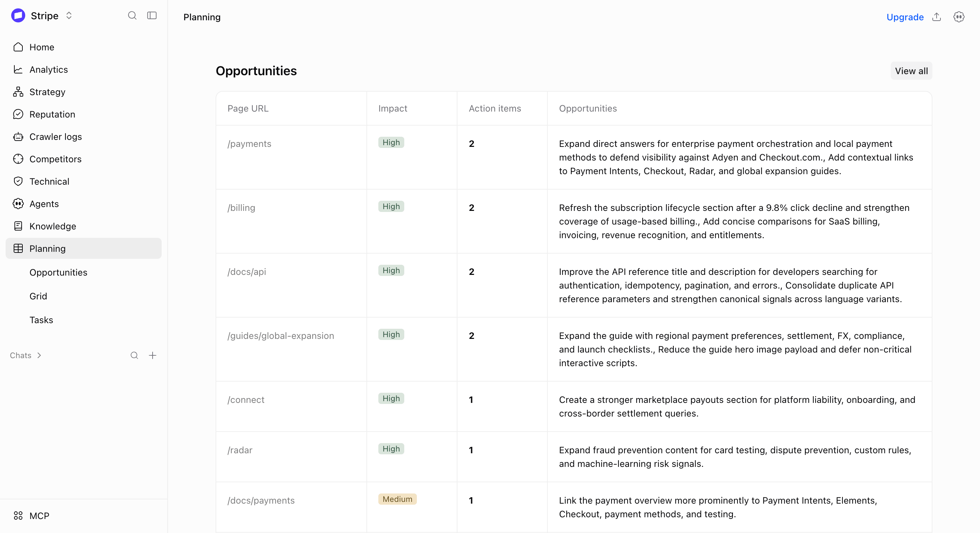Click the Action items column header
The width and height of the screenshot is (980, 533).
click(495, 109)
